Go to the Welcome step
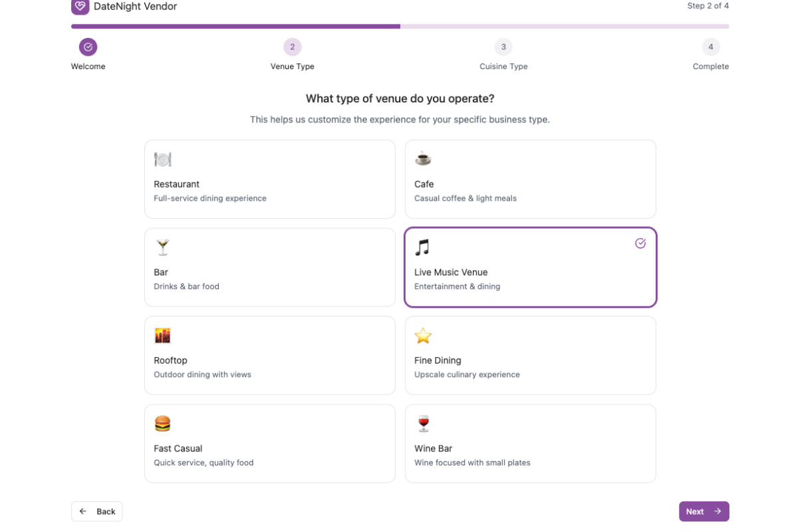Image resolution: width=798 pixels, height=532 pixels. click(88, 47)
